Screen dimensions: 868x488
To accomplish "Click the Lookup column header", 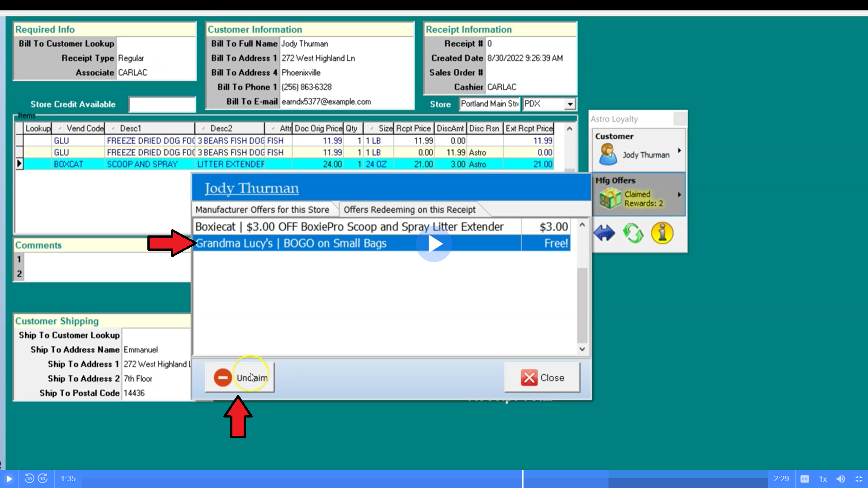I will point(38,128).
